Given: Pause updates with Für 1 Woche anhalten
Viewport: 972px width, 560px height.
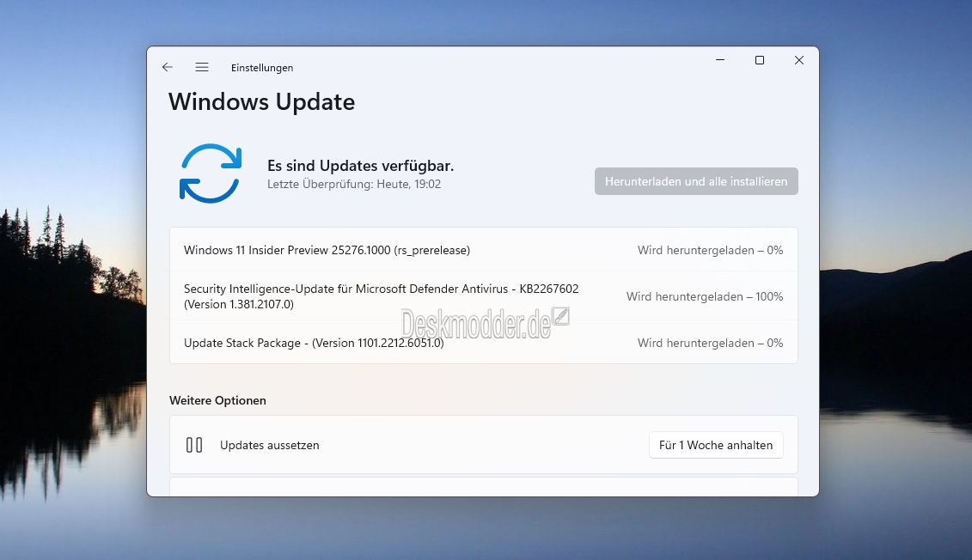Looking at the screenshot, I should 716,445.
